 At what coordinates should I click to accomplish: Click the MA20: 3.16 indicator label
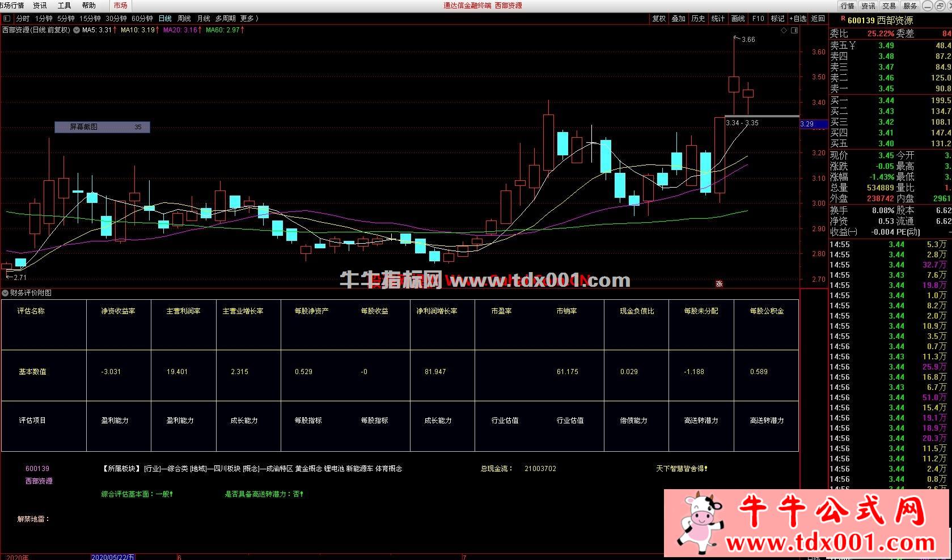pos(182,30)
